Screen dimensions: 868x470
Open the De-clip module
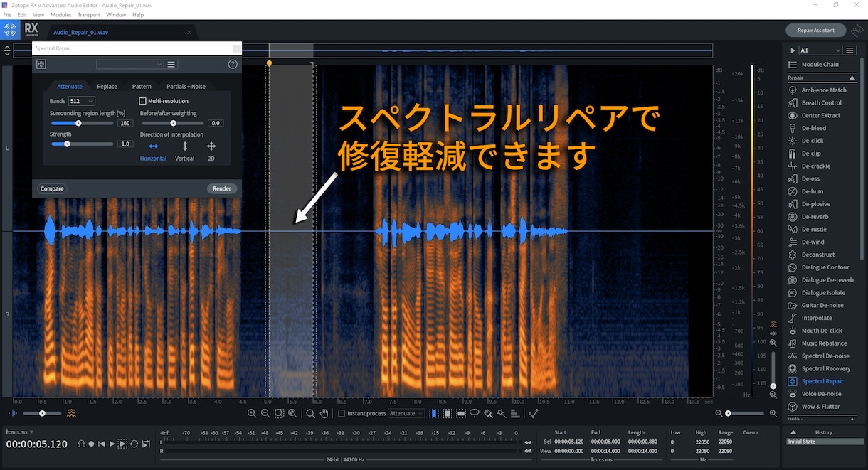tap(822, 154)
